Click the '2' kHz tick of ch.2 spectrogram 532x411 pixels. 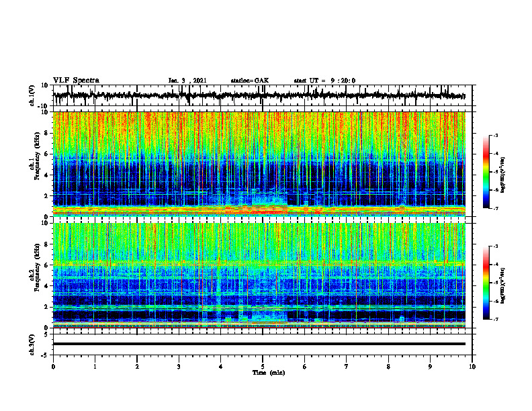(46, 307)
